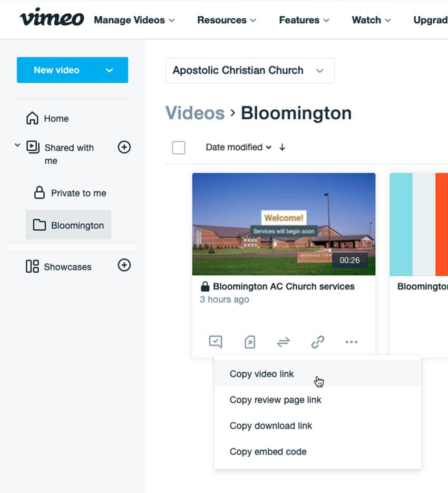Click the review page icon on the video card
Viewport: 448px width, 493px height.
pos(216,342)
